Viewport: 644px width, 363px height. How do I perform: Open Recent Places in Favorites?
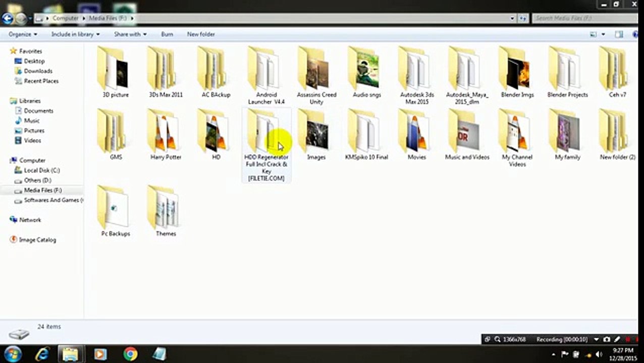tap(41, 81)
